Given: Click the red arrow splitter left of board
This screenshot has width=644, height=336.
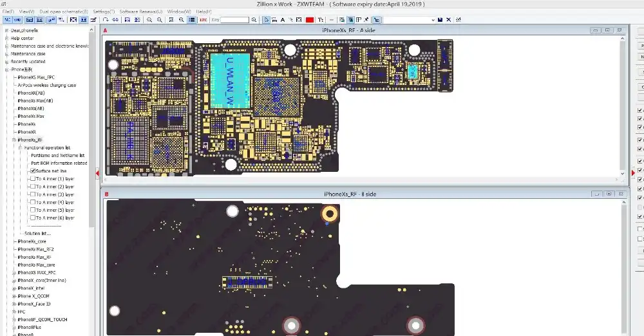Looking at the screenshot, I should click(x=97, y=173).
